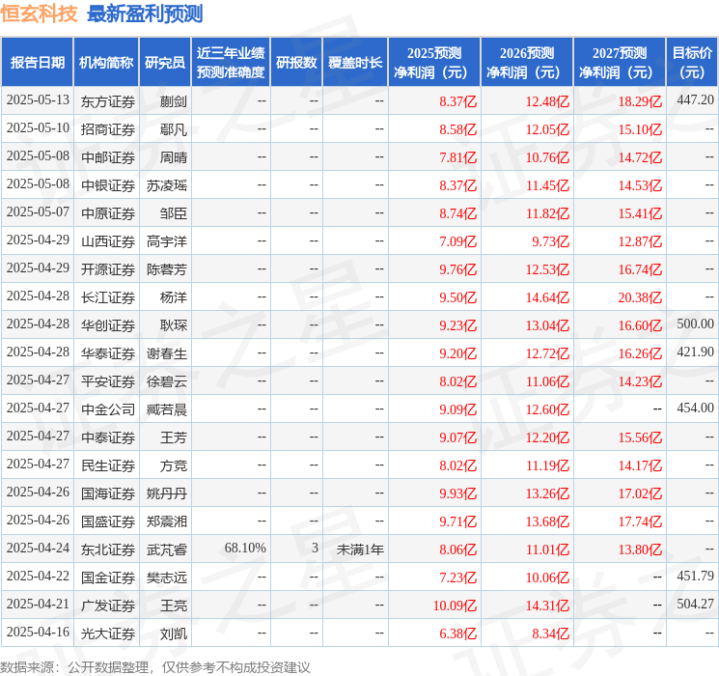This screenshot has width=719, height=676.
Task: Click the 2027预测净利润 column header
Action: 619,62
